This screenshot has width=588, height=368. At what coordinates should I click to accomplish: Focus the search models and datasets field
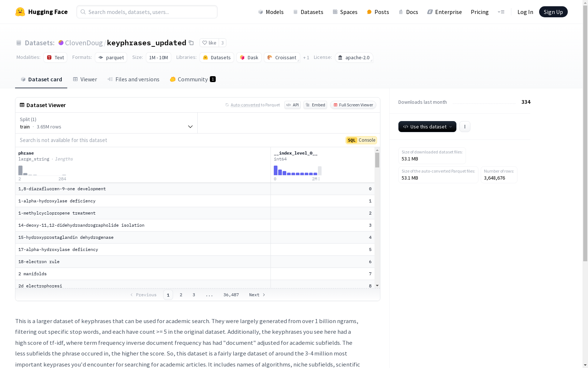(x=147, y=12)
